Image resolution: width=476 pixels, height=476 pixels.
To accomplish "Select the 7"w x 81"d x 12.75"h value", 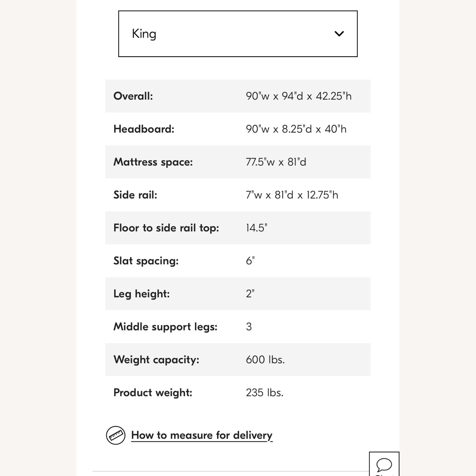I will pyautogui.click(x=292, y=195).
